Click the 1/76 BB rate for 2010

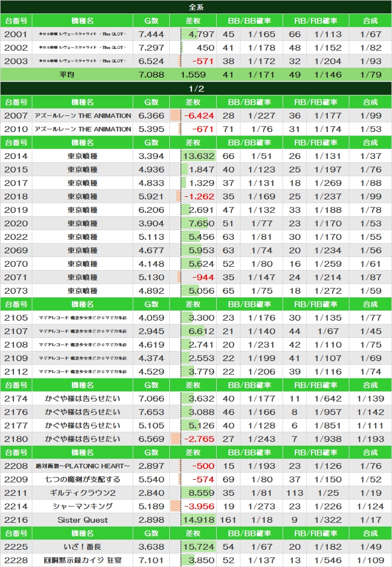pos(262,129)
